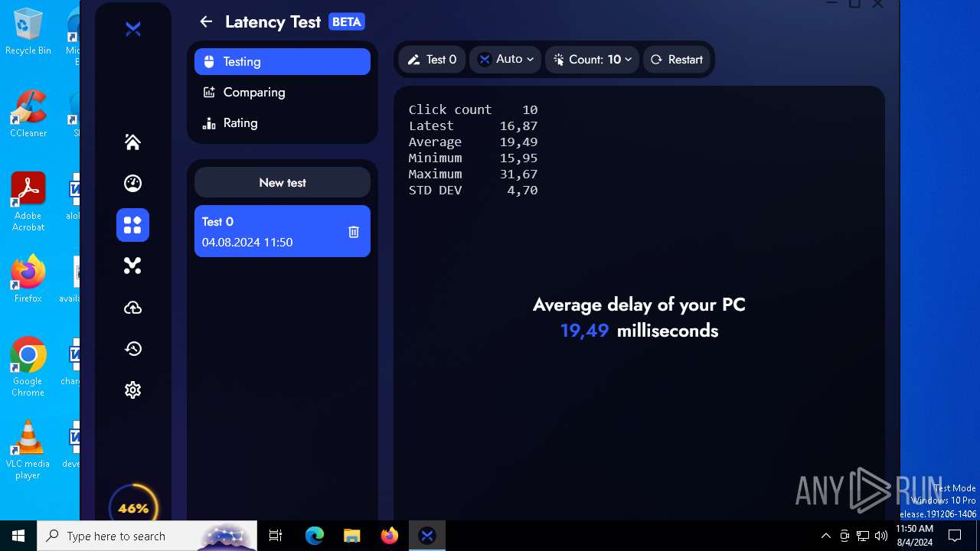Screen dimensions: 980x551
Task: Select the Testing tab
Action: pos(283,62)
